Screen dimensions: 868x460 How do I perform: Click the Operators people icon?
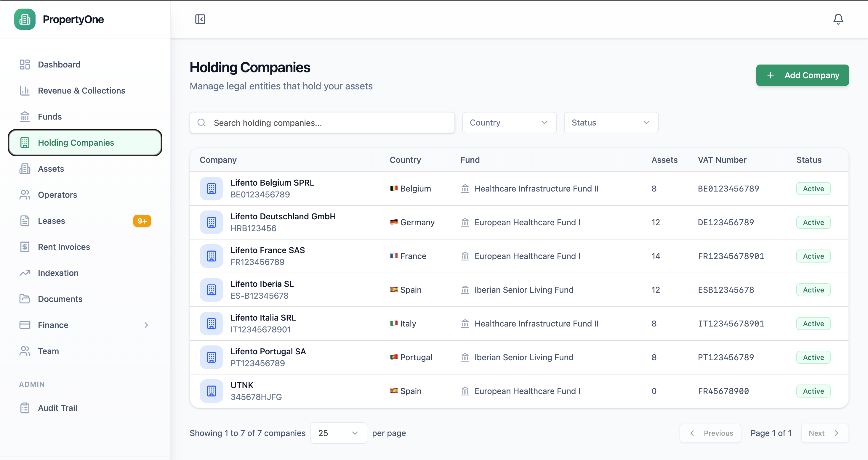pos(25,195)
